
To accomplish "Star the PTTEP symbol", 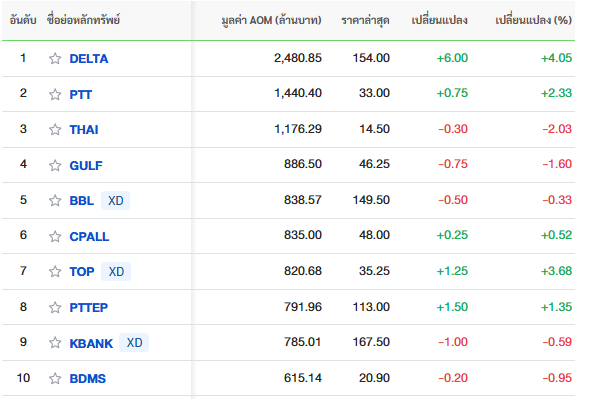I will tap(55, 307).
